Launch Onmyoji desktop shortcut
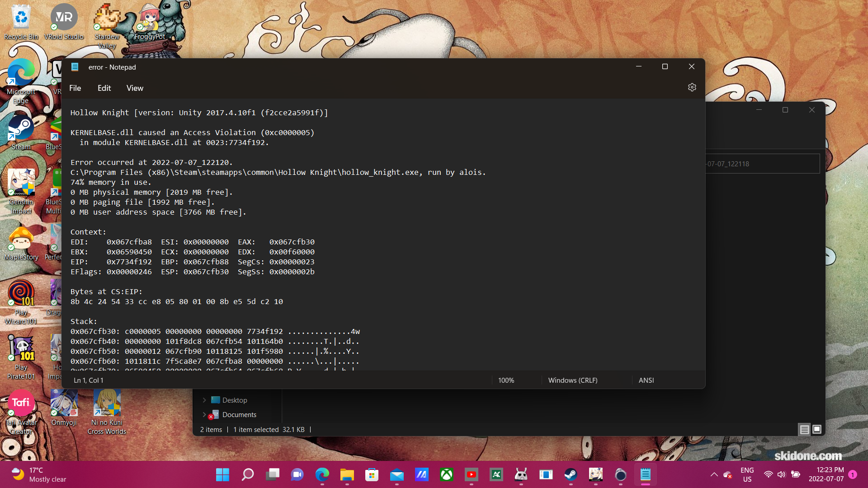 pos(64,408)
